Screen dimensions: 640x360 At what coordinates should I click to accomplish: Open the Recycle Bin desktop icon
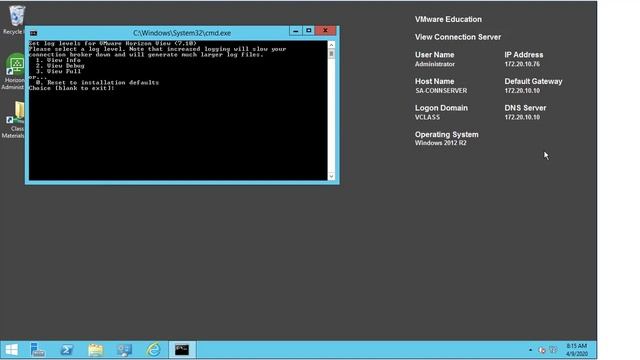click(16, 19)
